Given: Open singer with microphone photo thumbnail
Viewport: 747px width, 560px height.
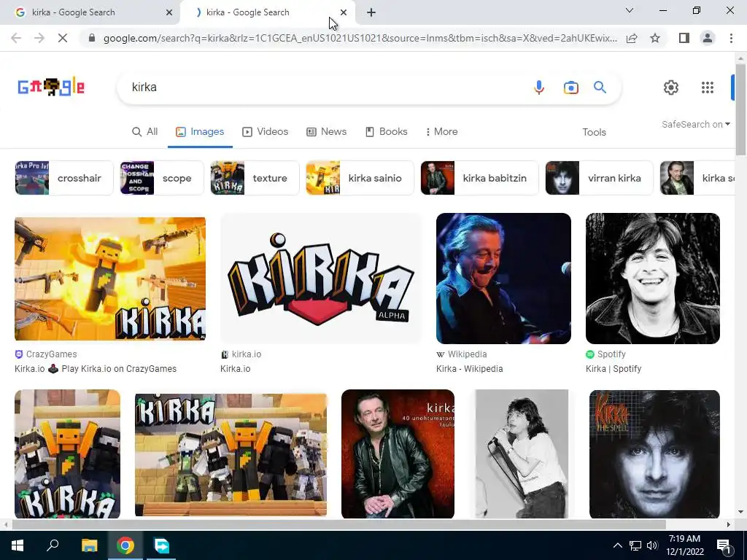Looking at the screenshot, I should tap(522, 454).
